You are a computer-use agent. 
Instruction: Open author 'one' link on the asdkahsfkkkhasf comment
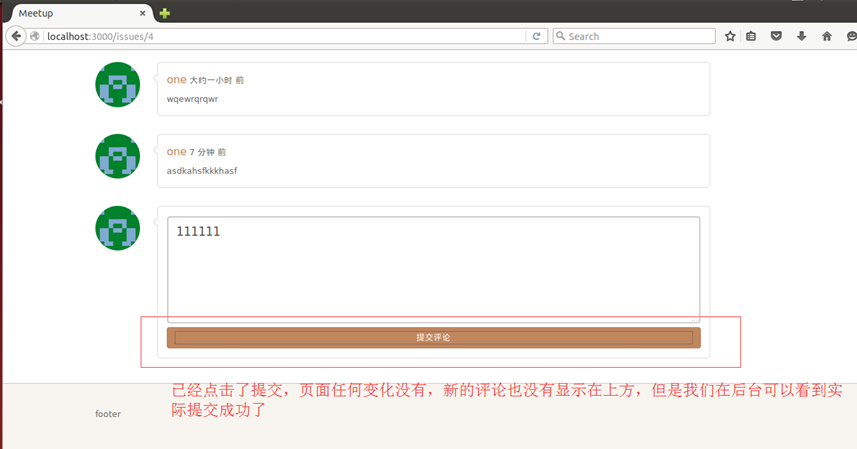[177, 152]
